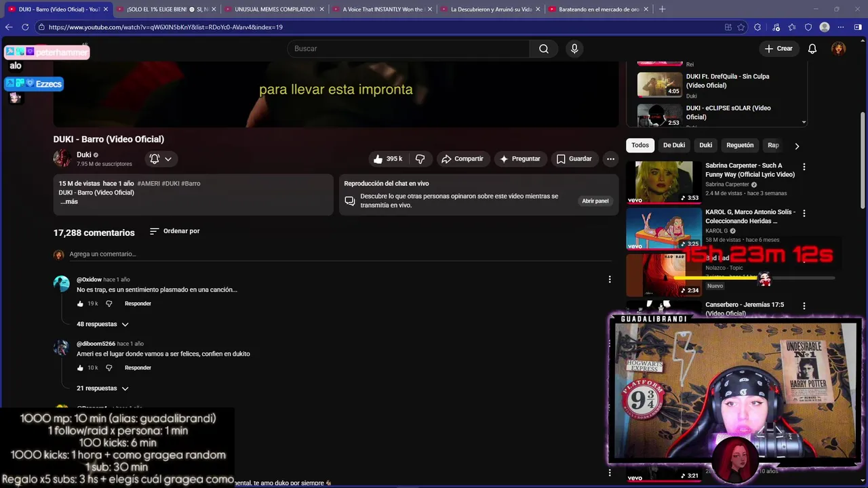Click the Agrega un comentario field
This screenshot has width=868, height=488.
coord(339,254)
